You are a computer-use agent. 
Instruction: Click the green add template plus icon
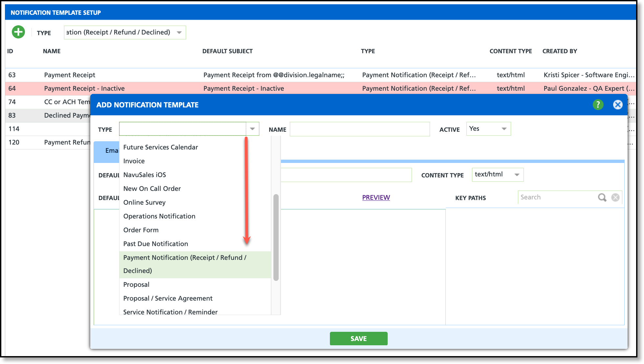pos(18,32)
